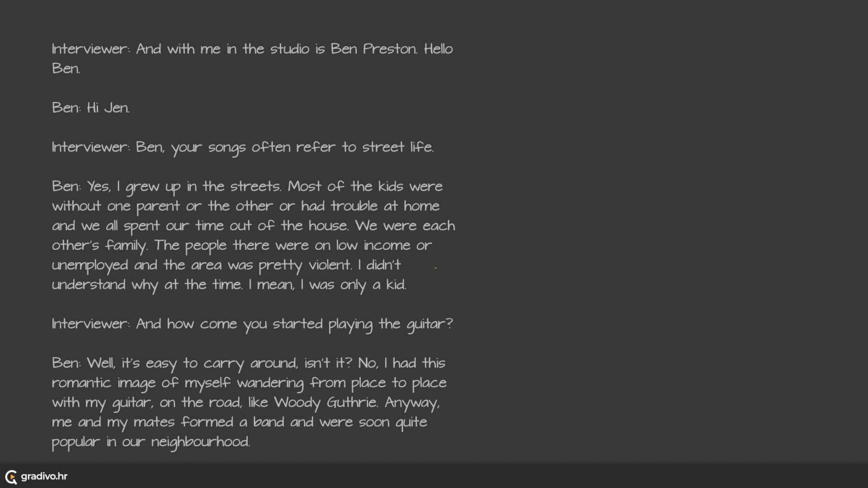
Task: Click the word "unemployed"
Action: pyautogui.click(x=90, y=265)
